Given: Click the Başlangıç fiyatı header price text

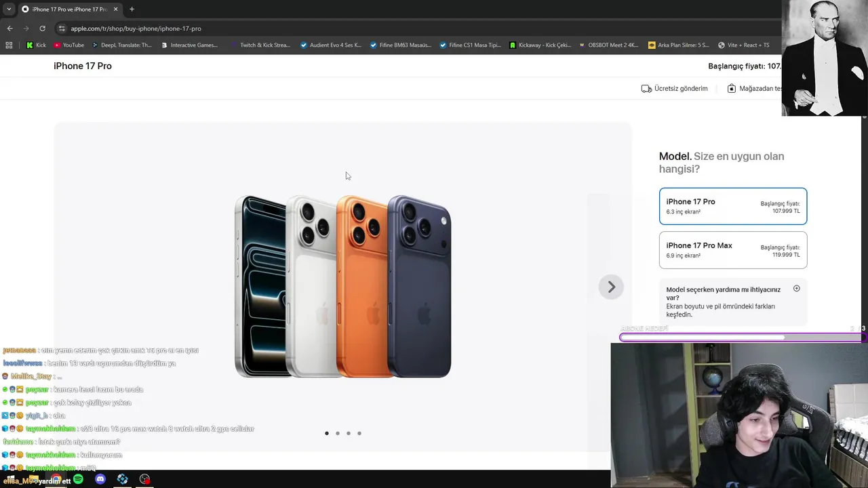Looking at the screenshot, I should [x=745, y=66].
